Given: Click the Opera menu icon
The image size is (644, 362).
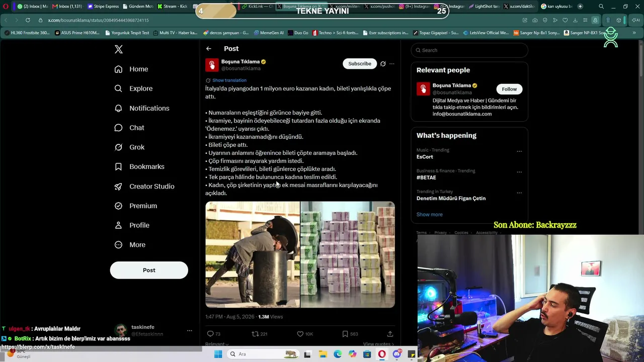Looking at the screenshot, I should pos(6,7).
